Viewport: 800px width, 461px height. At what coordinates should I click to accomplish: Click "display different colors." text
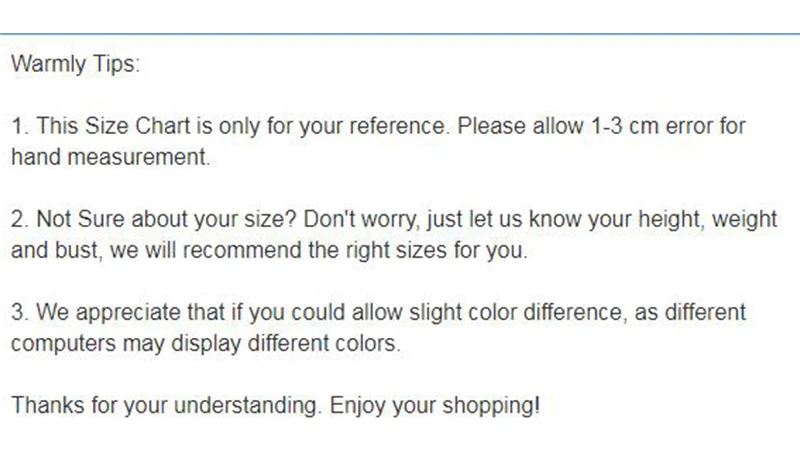pyautogui.click(x=286, y=344)
